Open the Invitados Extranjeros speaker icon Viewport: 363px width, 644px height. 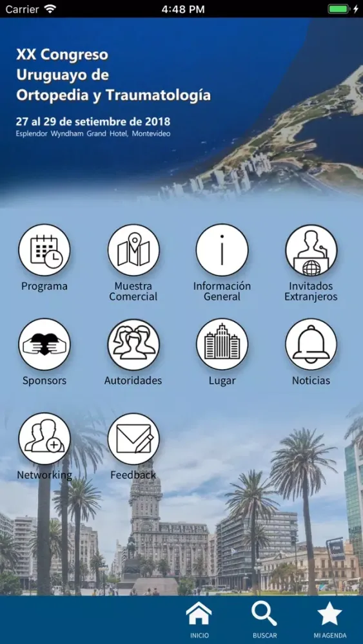[311, 250]
